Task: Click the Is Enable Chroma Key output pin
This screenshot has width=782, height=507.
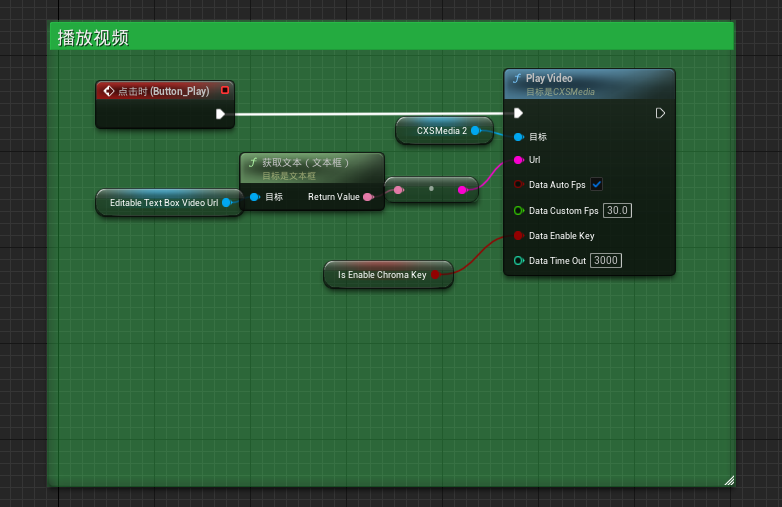Action: pyautogui.click(x=435, y=274)
